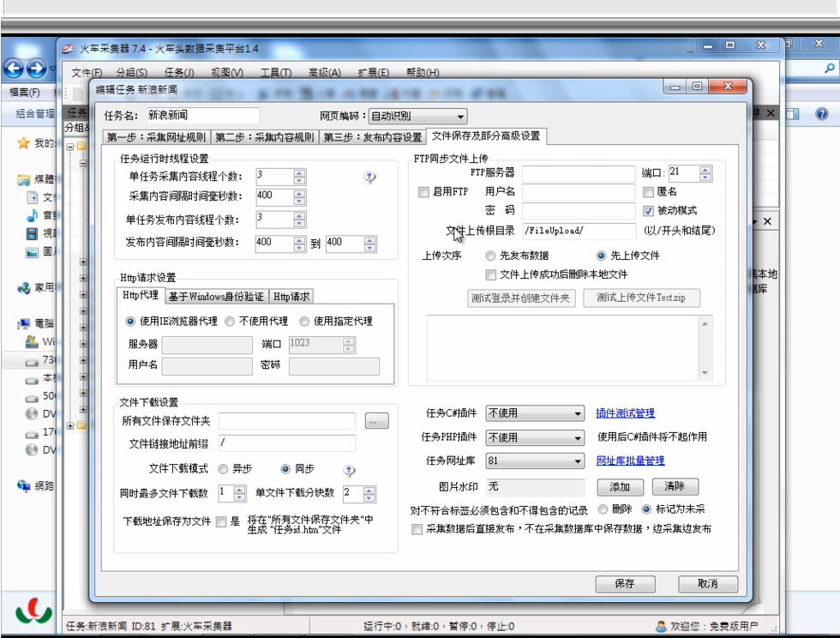The image size is (840, 638).
Task: Click 单任务发布内容线程个数 spinner
Action: tap(299, 220)
